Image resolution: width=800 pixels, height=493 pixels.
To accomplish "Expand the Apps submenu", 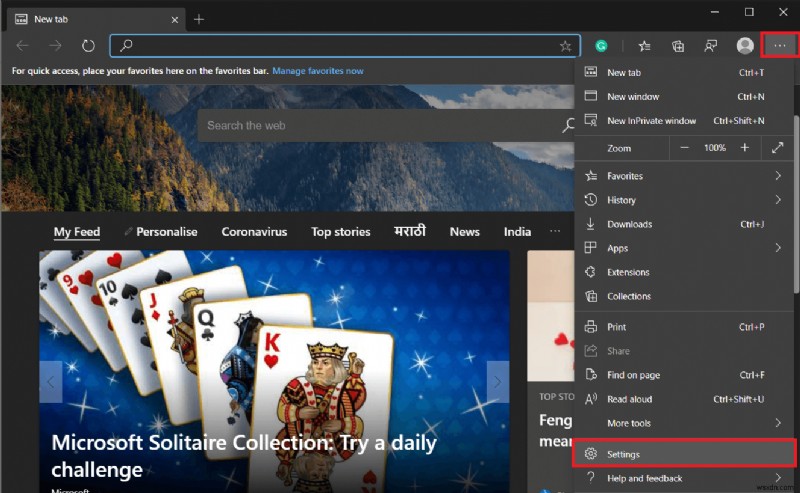I will coord(684,248).
